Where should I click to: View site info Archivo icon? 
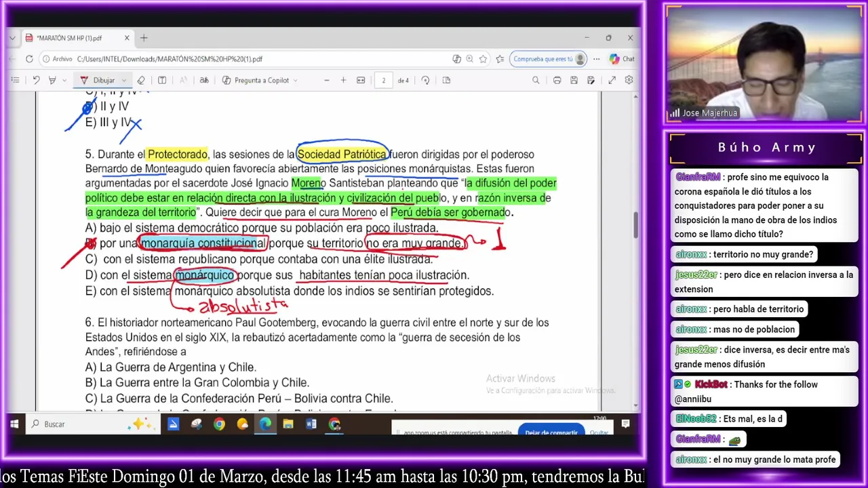point(58,59)
